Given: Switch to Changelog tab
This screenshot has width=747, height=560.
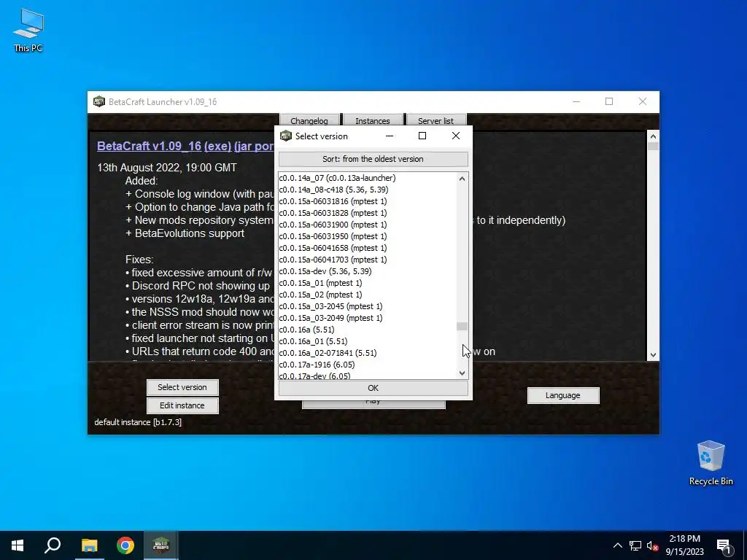Looking at the screenshot, I should 309,120.
